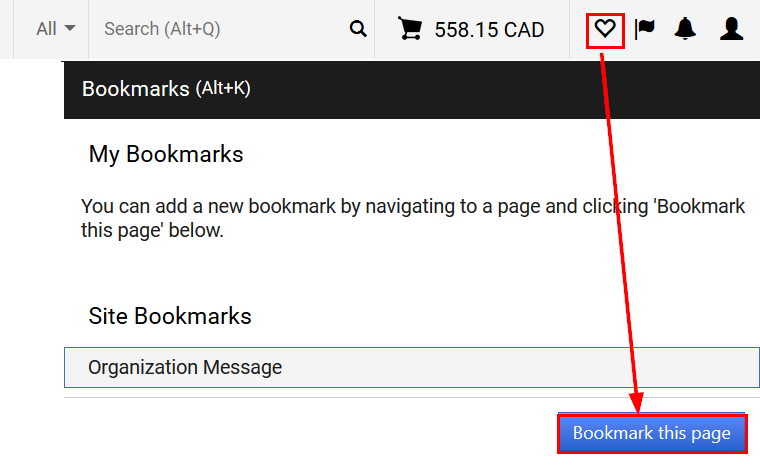The height and width of the screenshot is (466, 760).
Task: Click the My Bookmarks section heading
Action: 166,154
